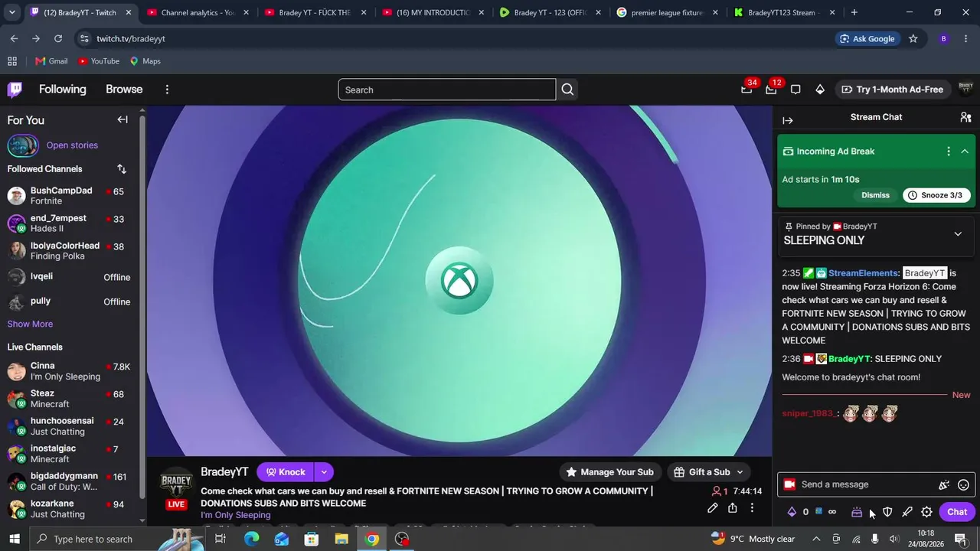Open the channel points treasure chest
Viewport: 980px width, 551px height.
(857, 512)
